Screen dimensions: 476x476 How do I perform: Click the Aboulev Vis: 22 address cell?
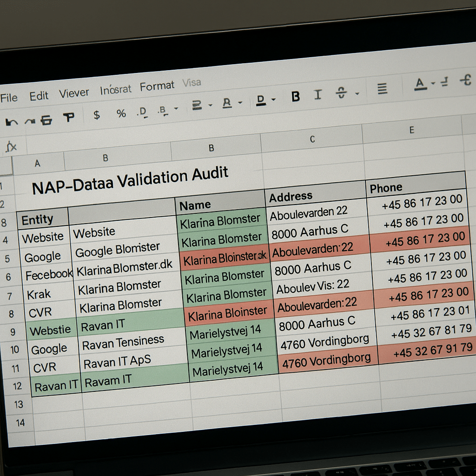click(x=323, y=286)
